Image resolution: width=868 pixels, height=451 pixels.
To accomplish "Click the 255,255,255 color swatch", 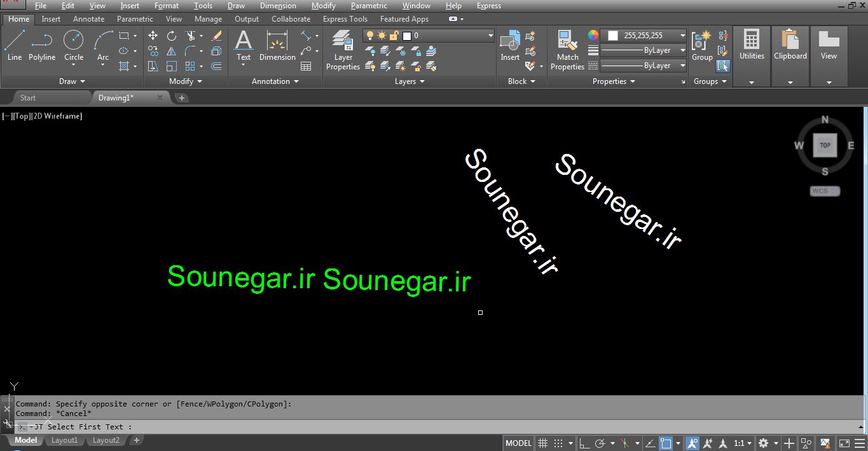I will point(613,36).
